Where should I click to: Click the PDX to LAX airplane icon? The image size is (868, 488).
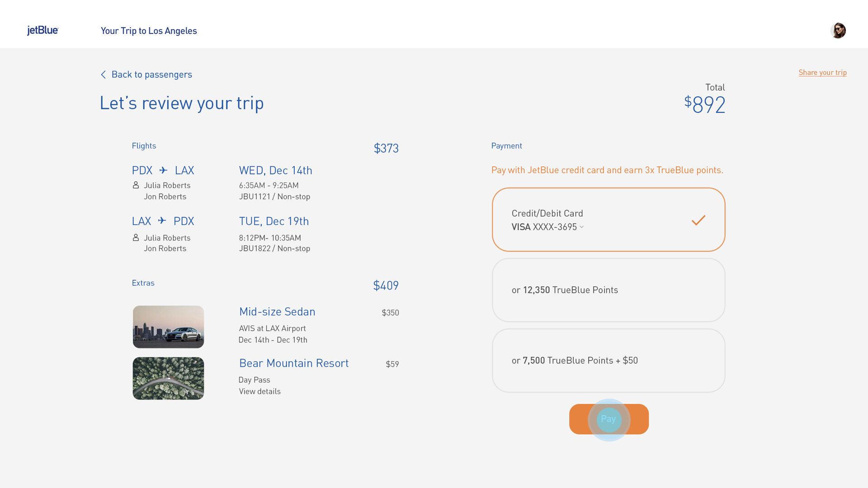164,170
